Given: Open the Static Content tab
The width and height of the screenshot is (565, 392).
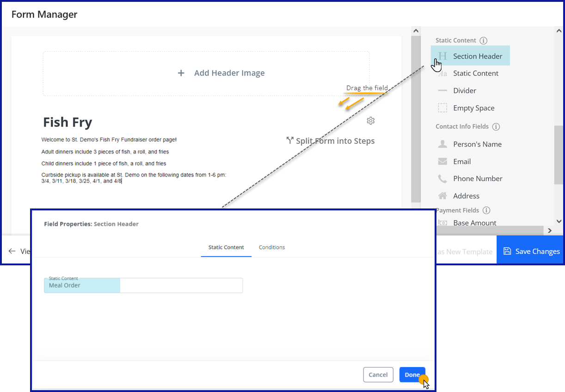Looking at the screenshot, I should (x=226, y=247).
